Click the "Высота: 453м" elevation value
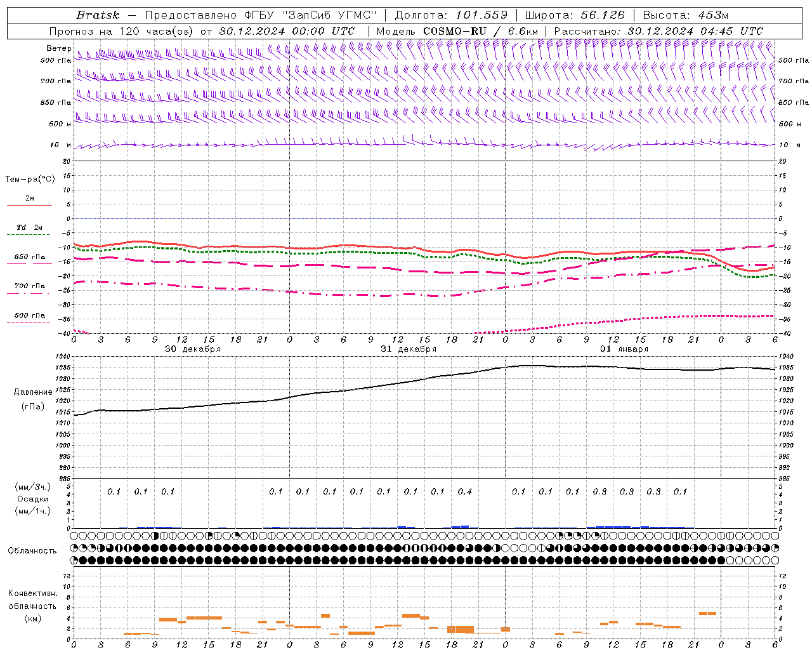The height and width of the screenshot is (650, 812). tap(686, 15)
